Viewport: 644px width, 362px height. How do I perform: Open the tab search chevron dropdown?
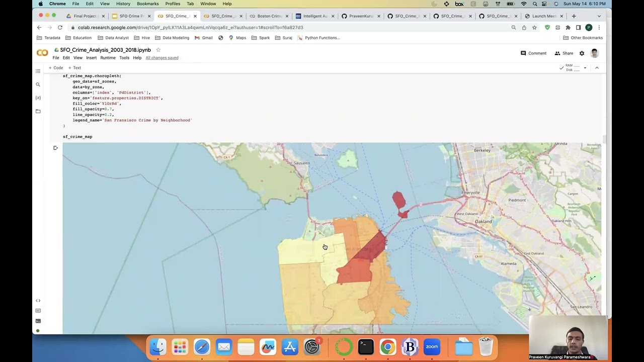pos(599,16)
